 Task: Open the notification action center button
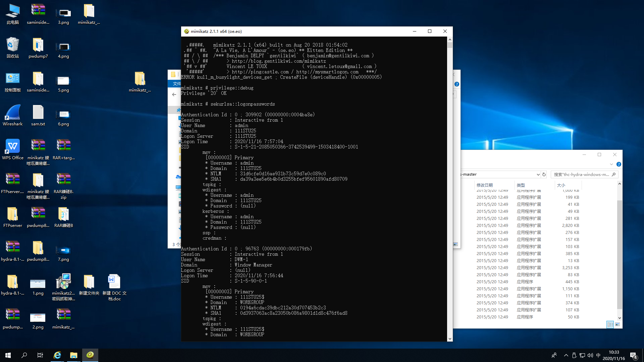633,355
